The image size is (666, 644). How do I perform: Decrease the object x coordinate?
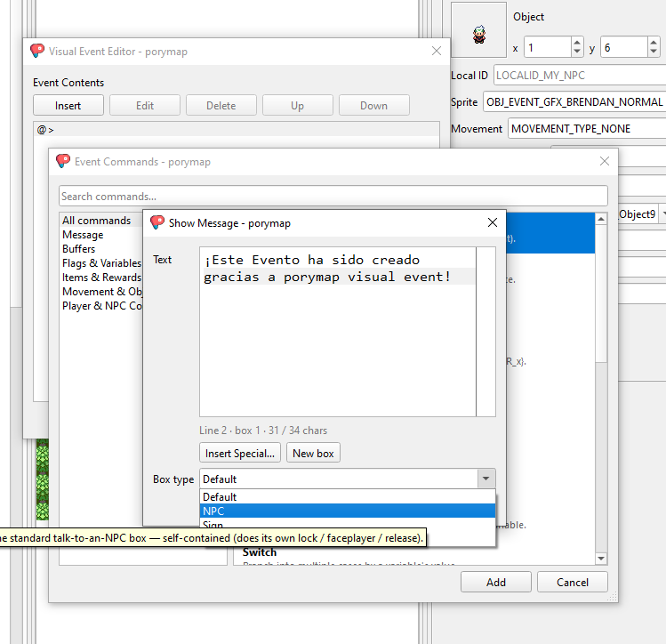point(576,52)
